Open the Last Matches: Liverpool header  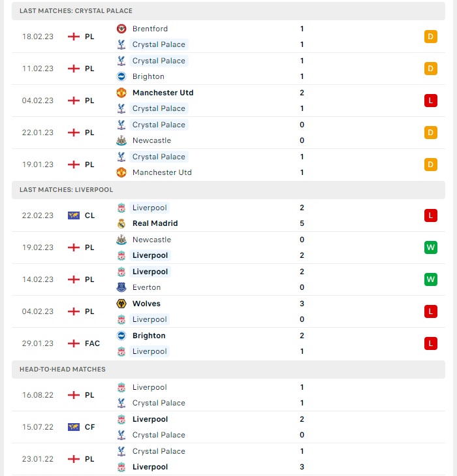(x=228, y=190)
